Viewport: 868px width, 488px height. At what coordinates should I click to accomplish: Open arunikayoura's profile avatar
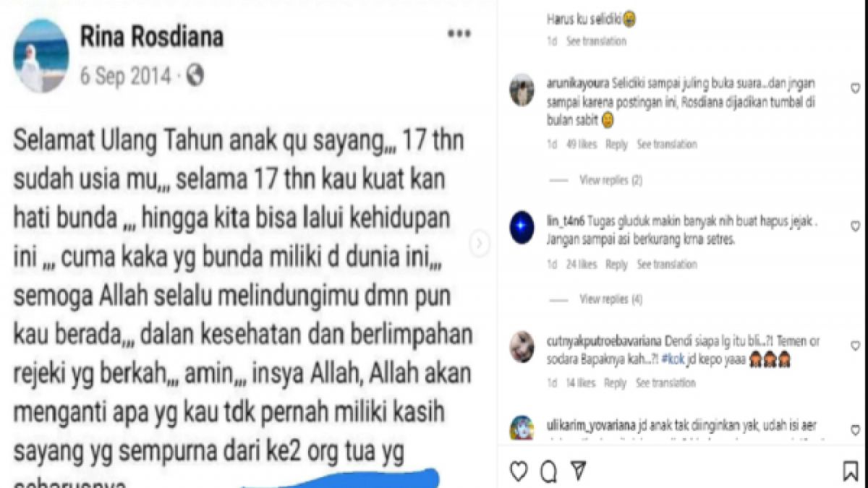pyautogui.click(x=522, y=90)
